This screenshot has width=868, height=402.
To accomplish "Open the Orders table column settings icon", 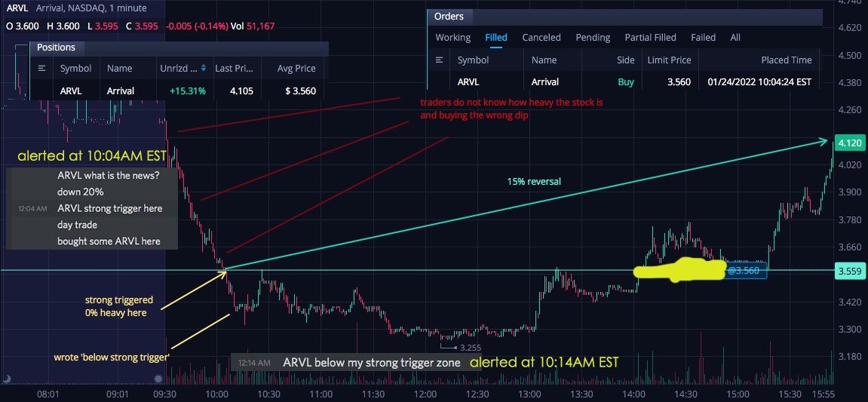I will point(440,60).
